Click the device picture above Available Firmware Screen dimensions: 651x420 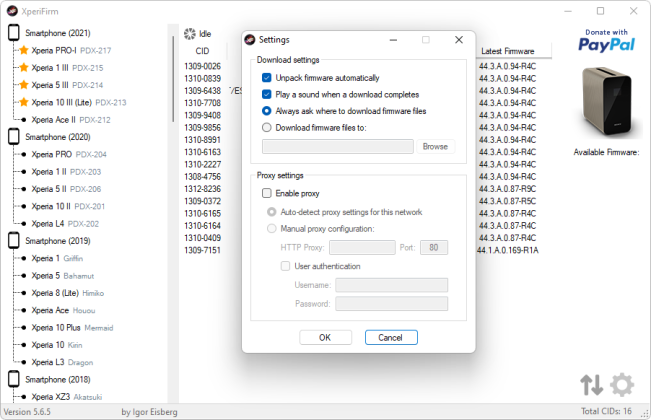tap(607, 102)
